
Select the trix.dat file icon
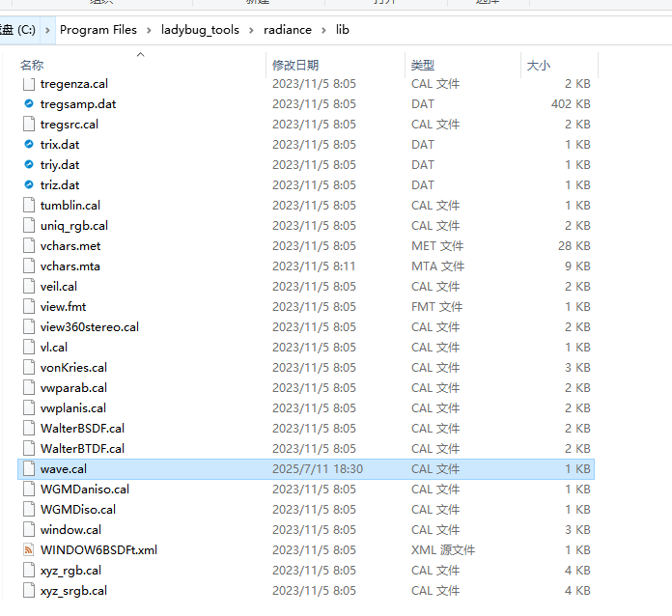29,145
